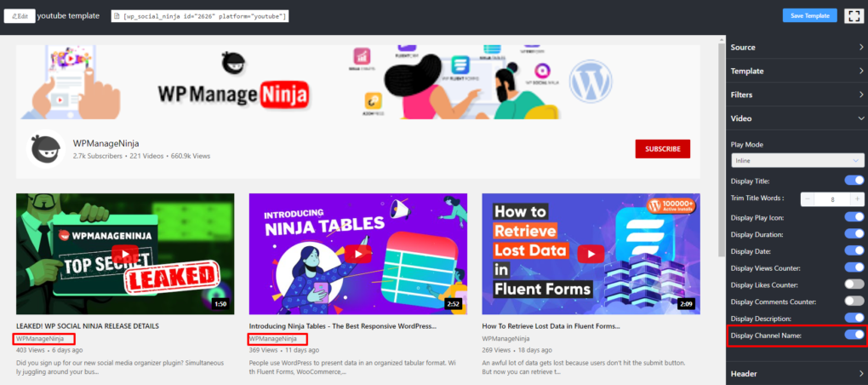Click the youtube template name

68,15
